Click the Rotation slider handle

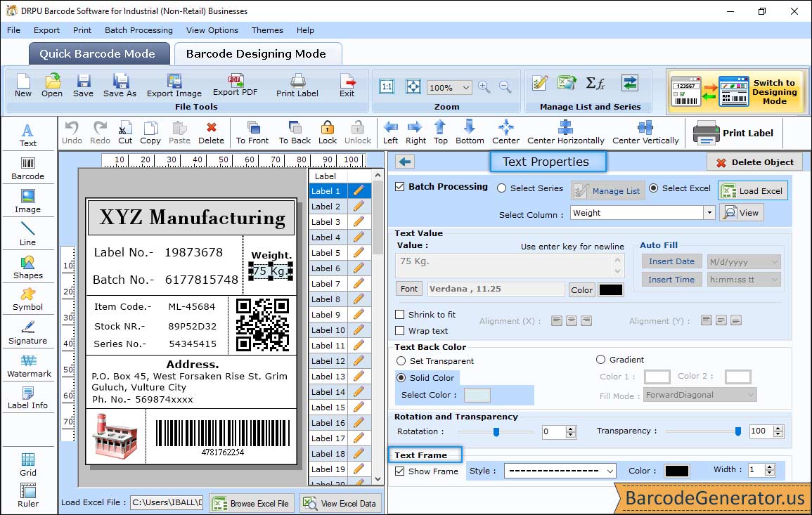pyautogui.click(x=496, y=431)
